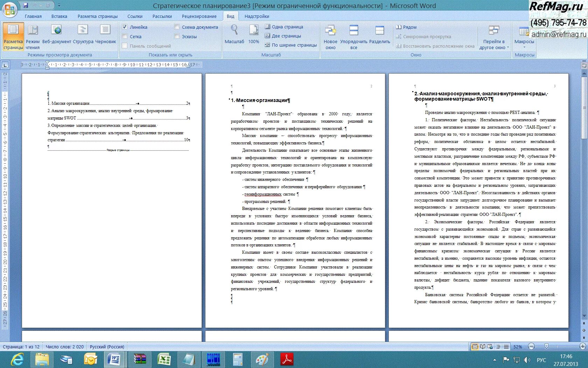Click zoom in plus button
The width and height of the screenshot is (588, 368).
coord(583,347)
